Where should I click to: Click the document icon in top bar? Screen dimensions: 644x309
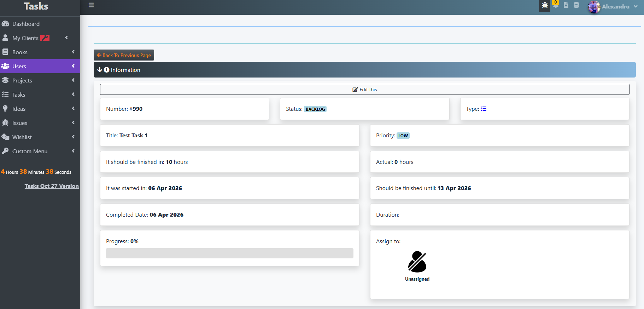point(566,5)
